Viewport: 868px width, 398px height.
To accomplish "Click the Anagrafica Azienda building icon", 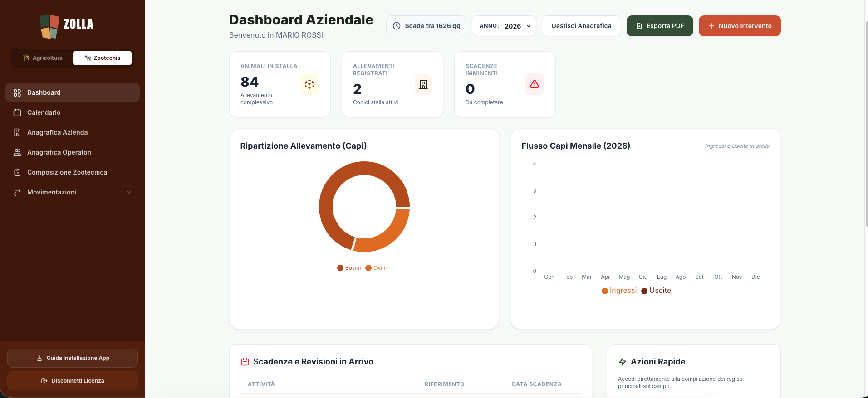I will [x=17, y=132].
